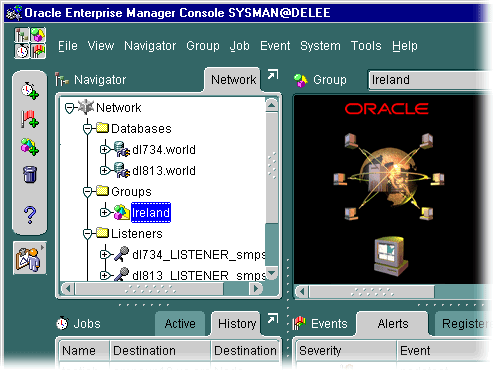The height and width of the screenshot is (375, 498).
Task: Click the Name column header in Jobs
Action: click(84, 350)
